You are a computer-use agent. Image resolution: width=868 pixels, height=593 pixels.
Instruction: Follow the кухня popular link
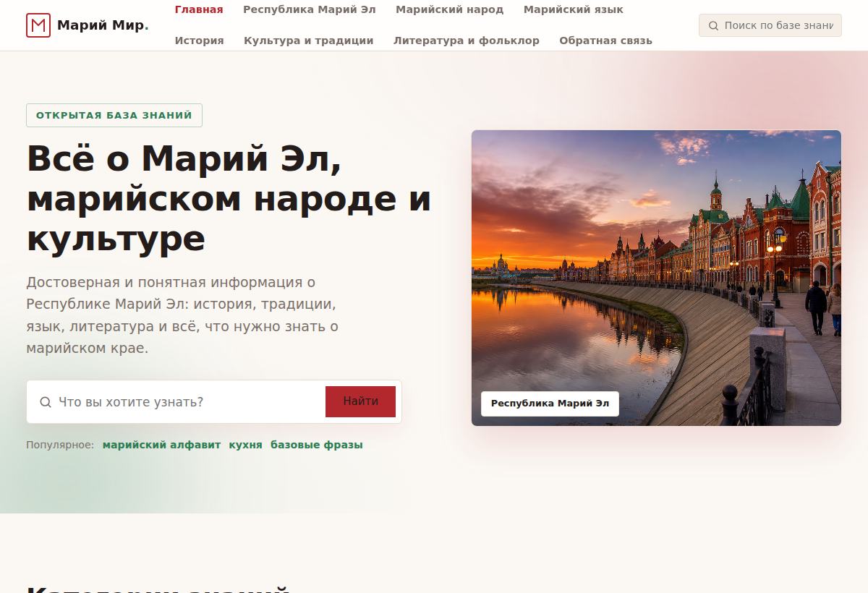point(245,445)
